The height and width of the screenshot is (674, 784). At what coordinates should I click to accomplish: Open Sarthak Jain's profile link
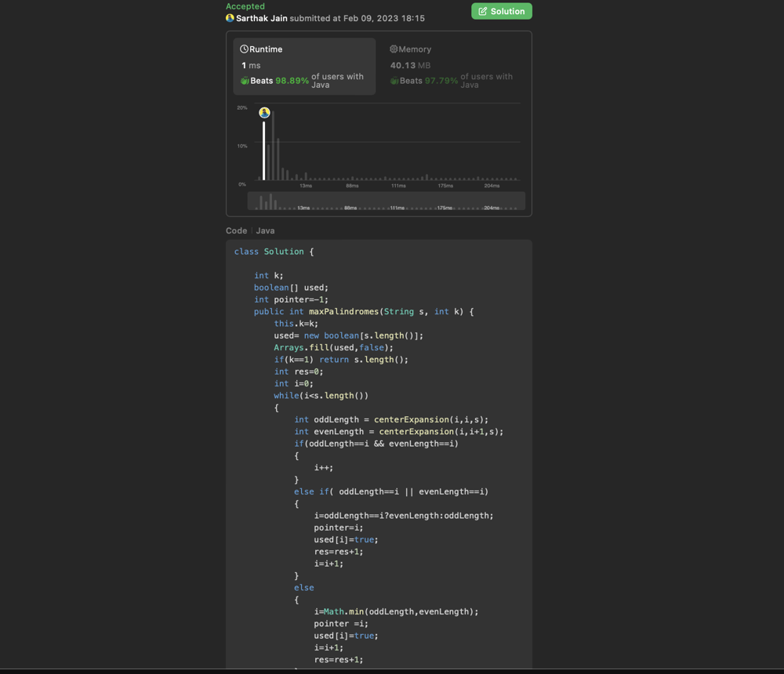(x=262, y=19)
